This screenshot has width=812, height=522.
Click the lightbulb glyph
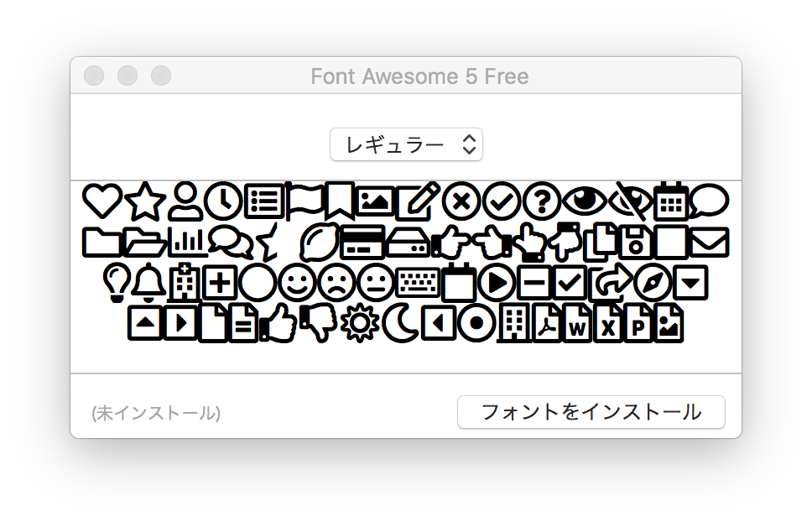[x=116, y=283]
